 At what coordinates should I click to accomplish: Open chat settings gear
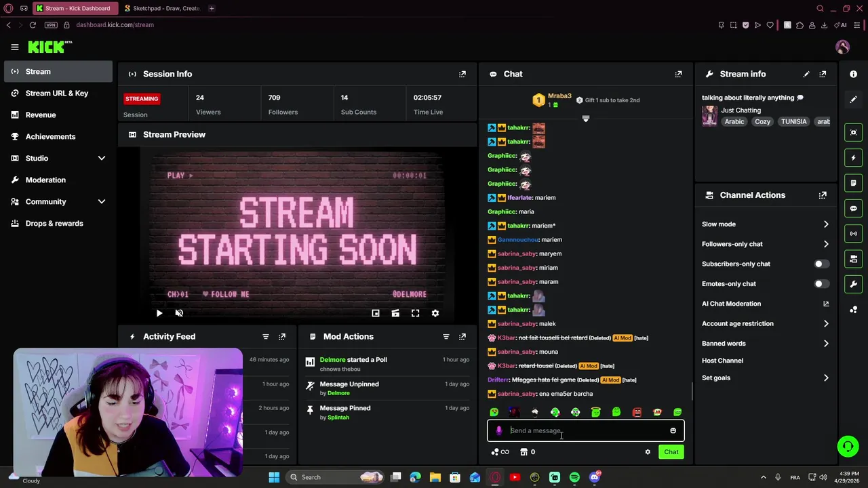click(648, 452)
